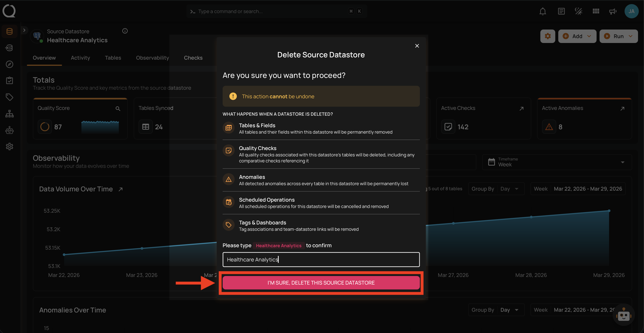Open the apps grid icon

[x=596, y=11]
